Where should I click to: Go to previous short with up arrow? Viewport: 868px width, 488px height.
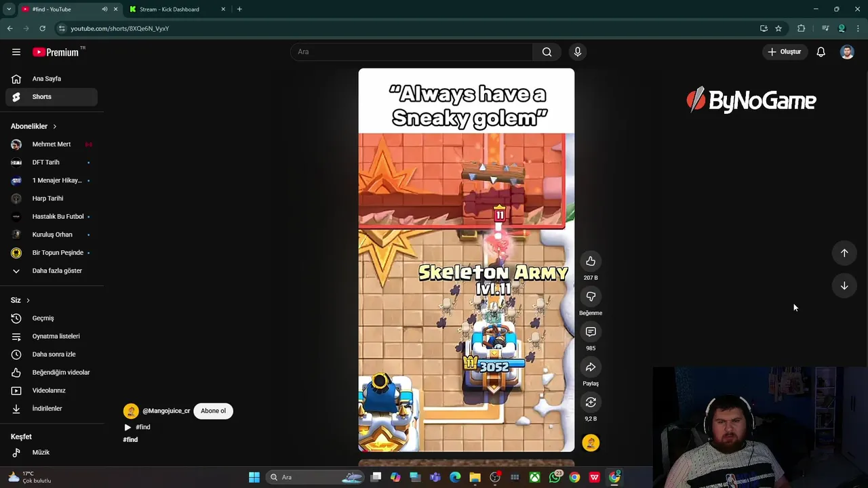844,253
